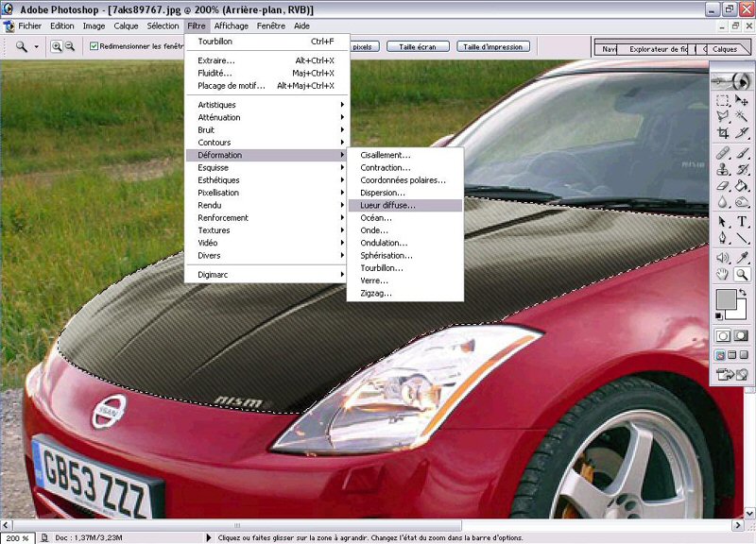Image resolution: width=756 pixels, height=544 pixels.
Task: Expand the Pixellisation submenu
Action: pos(267,193)
